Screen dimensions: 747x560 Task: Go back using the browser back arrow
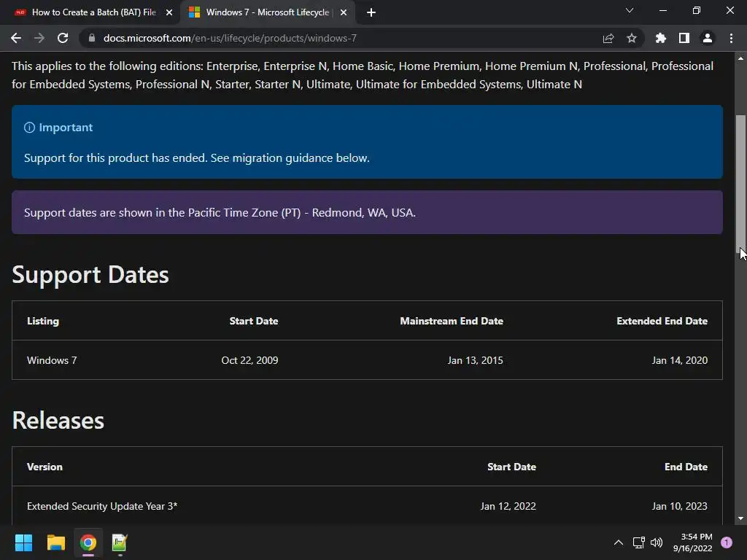16,38
